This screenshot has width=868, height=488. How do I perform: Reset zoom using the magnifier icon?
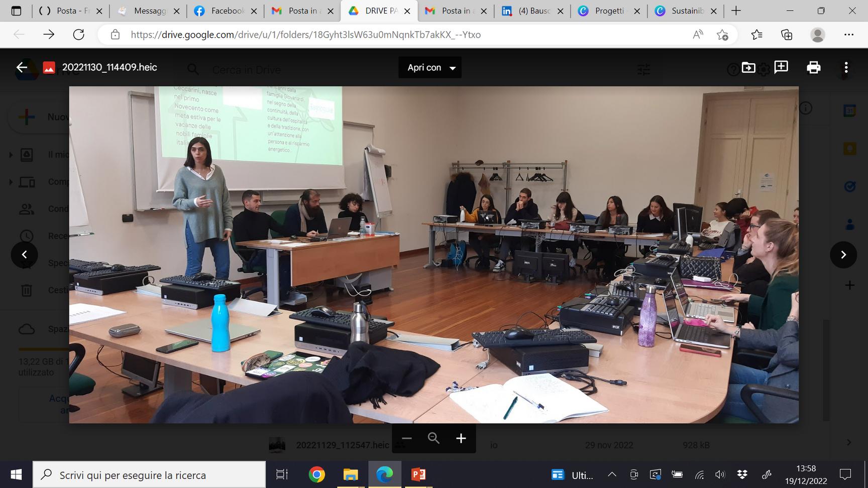click(433, 438)
